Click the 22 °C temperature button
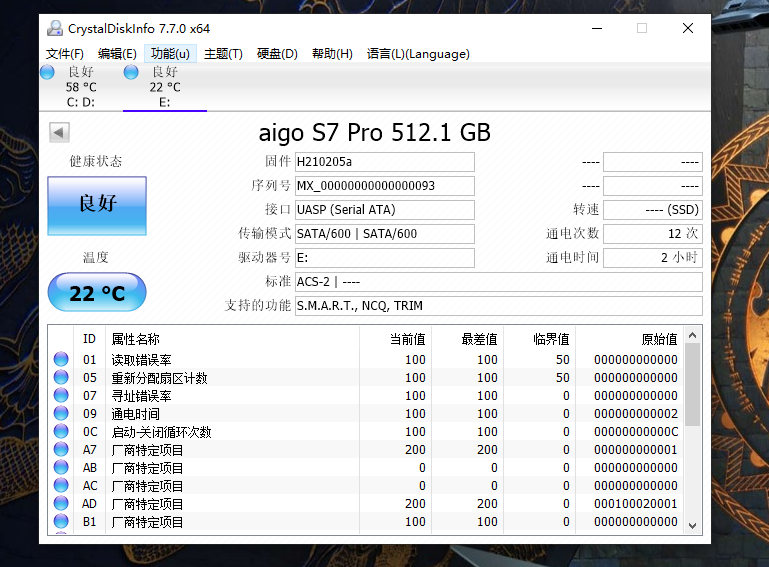Viewport: 769px width, 567px height. [97, 292]
